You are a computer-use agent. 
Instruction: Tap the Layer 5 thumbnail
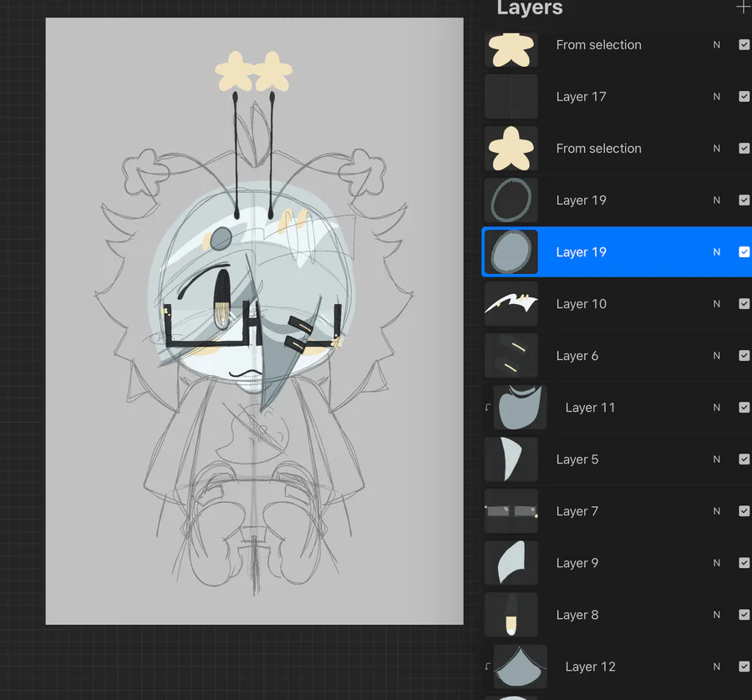[x=511, y=459]
